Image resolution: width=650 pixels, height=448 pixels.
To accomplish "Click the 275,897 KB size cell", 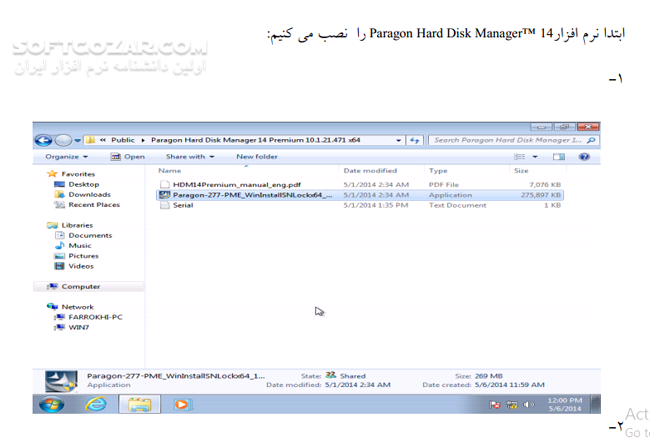I will [541, 195].
